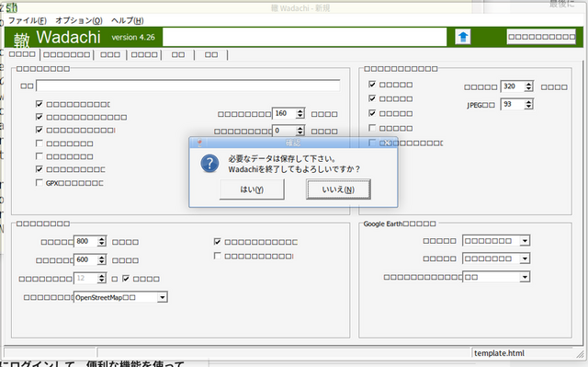Click the blue upload arrow icon
This screenshot has height=367, width=588.
click(463, 37)
